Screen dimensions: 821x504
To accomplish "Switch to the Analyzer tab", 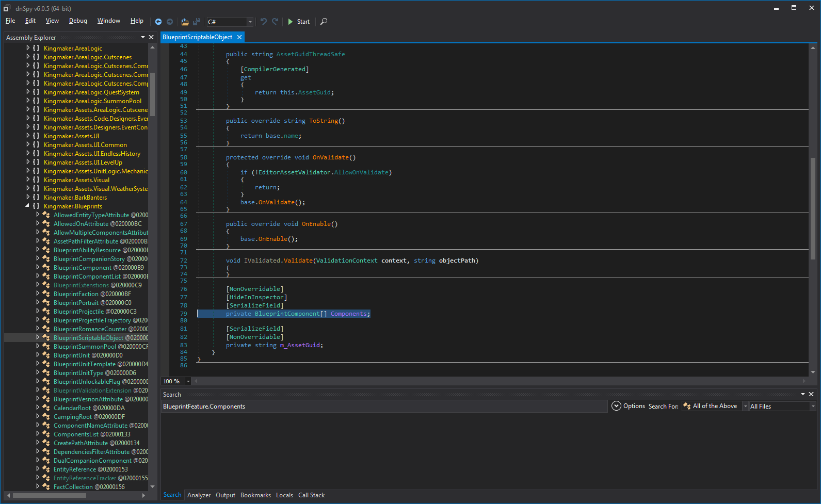I will 199,495.
